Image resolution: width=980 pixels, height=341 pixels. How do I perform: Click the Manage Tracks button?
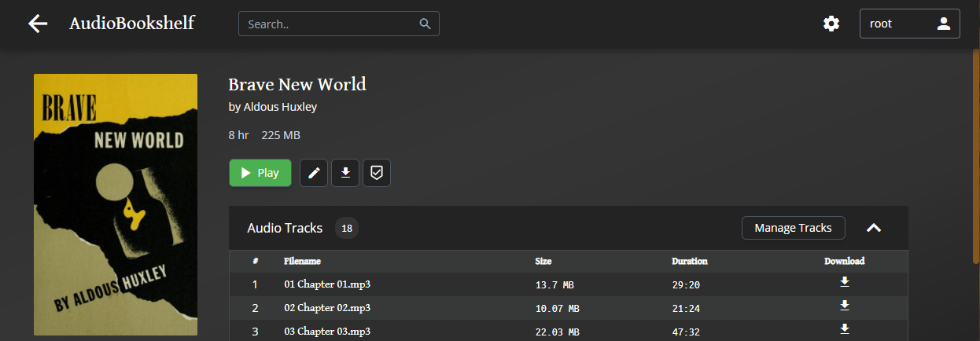click(793, 228)
